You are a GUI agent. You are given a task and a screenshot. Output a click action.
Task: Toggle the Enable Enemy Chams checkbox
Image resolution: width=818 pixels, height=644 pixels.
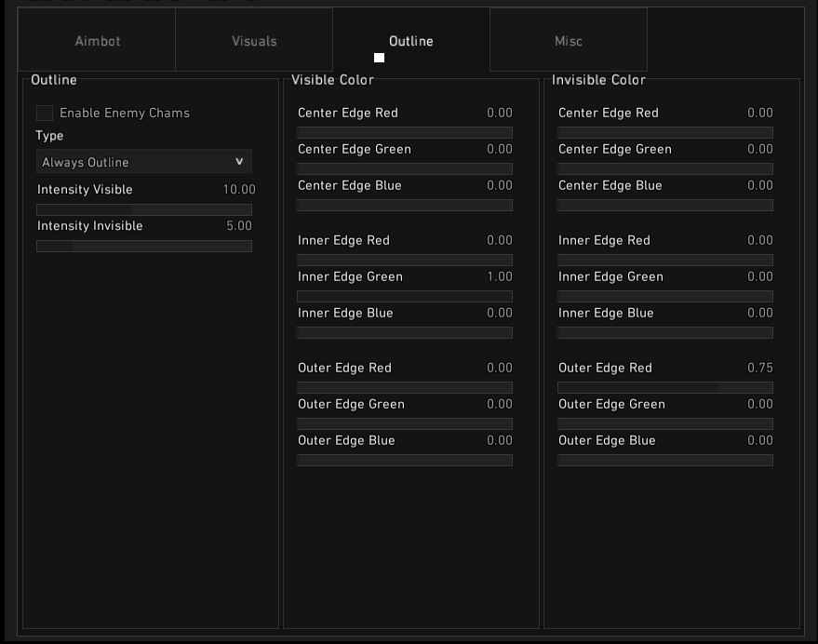45,114
